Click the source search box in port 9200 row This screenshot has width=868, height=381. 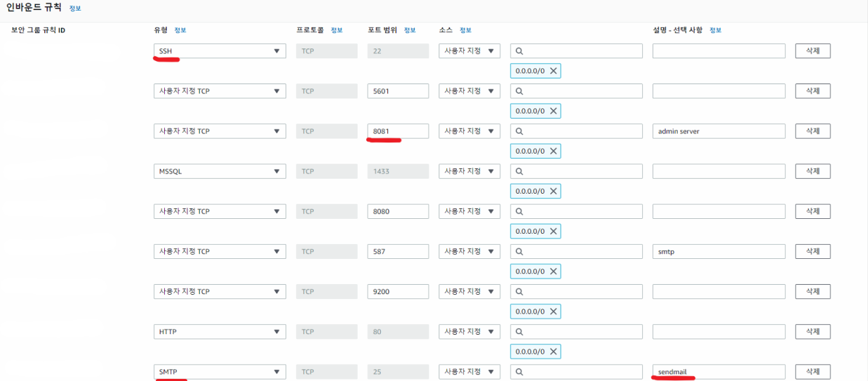coord(576,291)
